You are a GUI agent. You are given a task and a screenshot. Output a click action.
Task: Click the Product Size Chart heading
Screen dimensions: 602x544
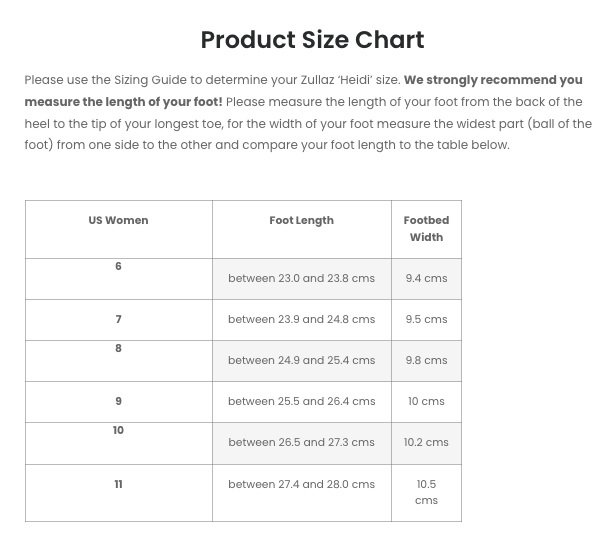point(312,40)
